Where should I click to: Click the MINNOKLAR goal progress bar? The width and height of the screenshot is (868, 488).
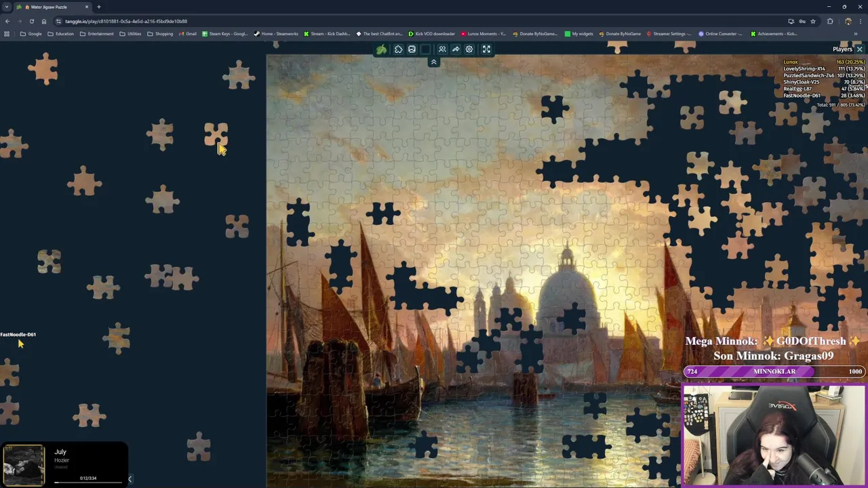click(x=774, y=371)
